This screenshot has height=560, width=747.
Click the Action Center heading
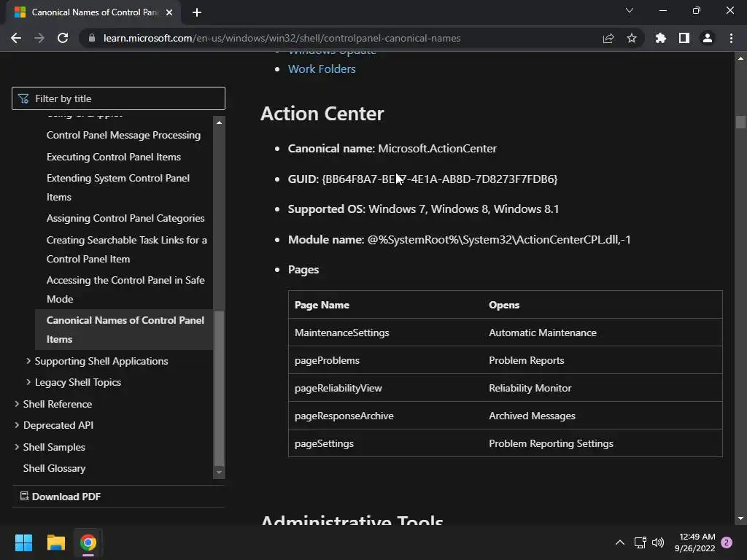point(322,114)
